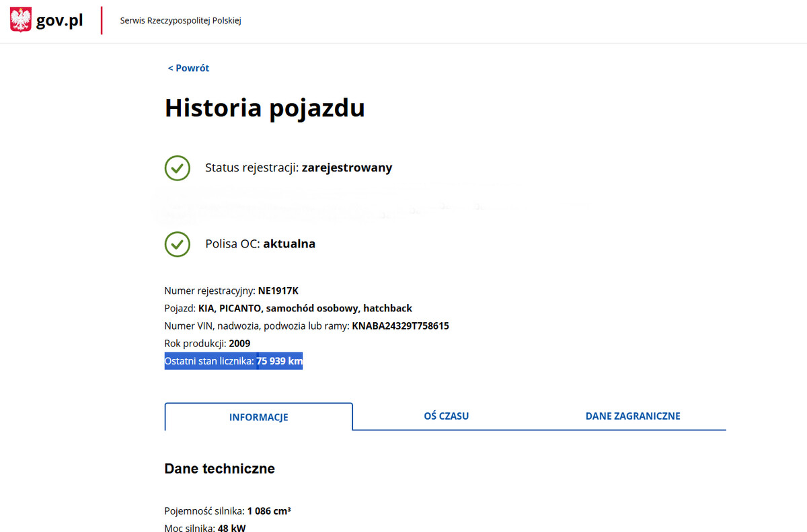Click the engine power value 48 kW
This screenshot has height=532, width=807.
coord(231,529)
